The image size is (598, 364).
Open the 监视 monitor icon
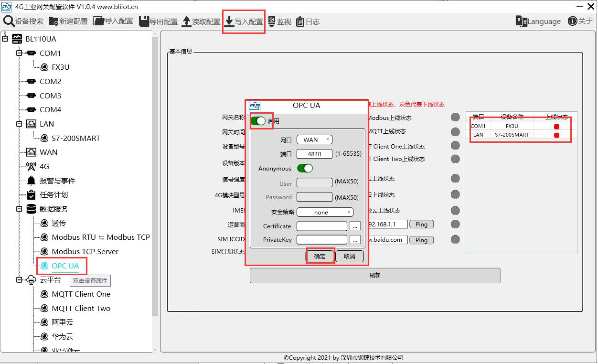[272, 21]
